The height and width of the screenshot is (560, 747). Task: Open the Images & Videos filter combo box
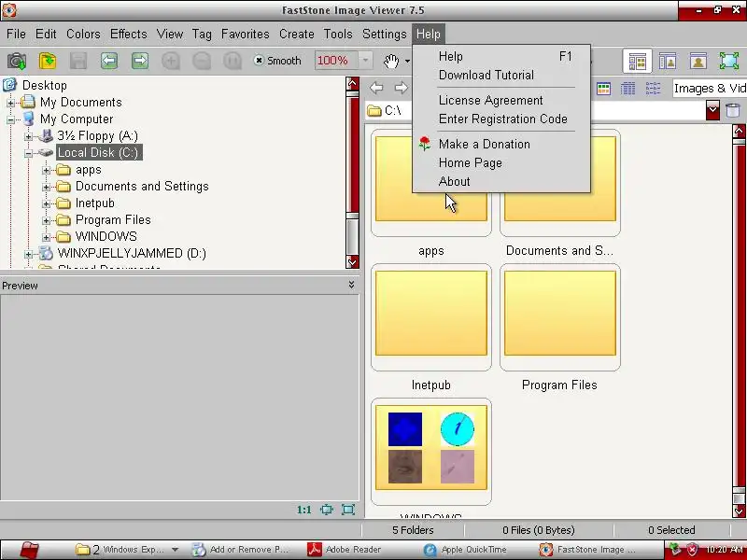[710, 89]
